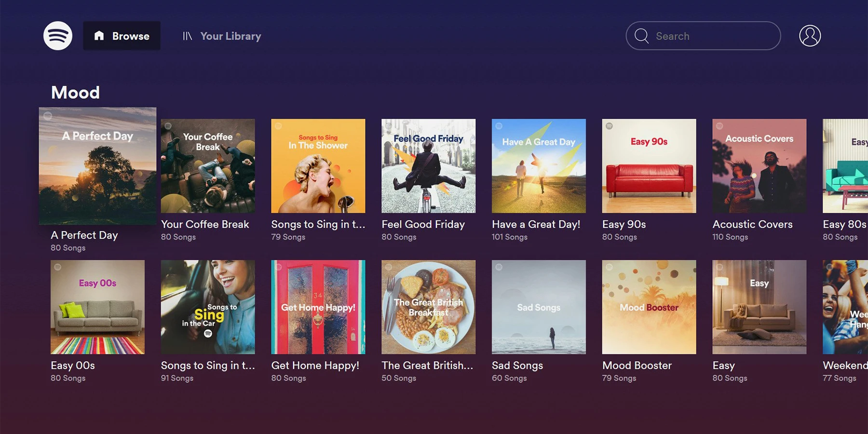
Task: Click the 'Feel Good Friday' title link
Action: (423, 224)
